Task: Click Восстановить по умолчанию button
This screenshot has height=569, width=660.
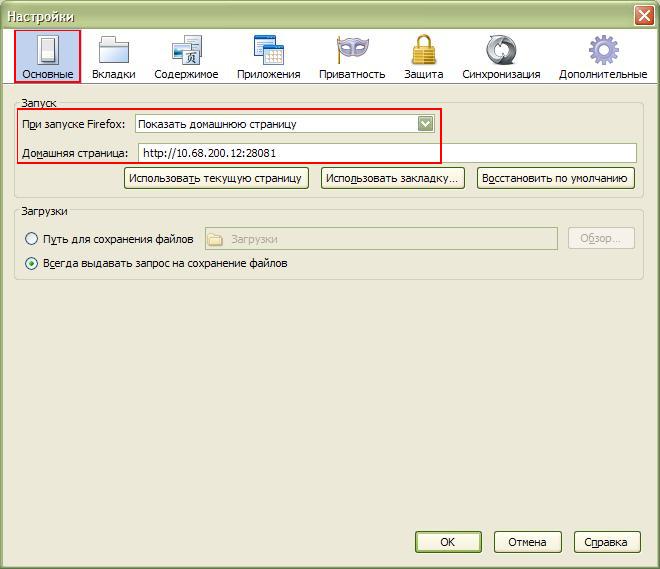Action: 556,178
